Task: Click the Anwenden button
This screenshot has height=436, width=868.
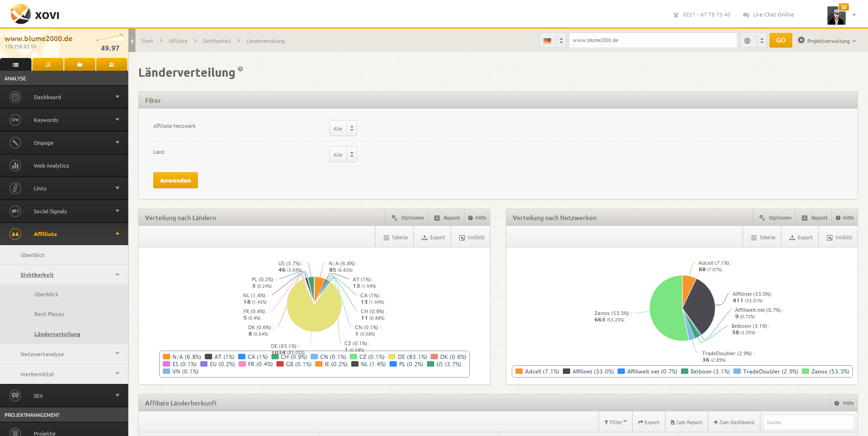Action: tap(176, 180)
